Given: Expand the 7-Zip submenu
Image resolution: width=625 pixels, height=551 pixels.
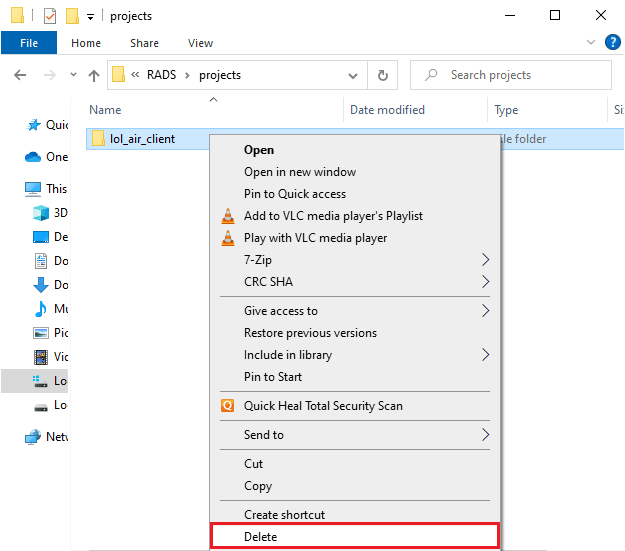Looking at the screenshot, I should [355, 260].
